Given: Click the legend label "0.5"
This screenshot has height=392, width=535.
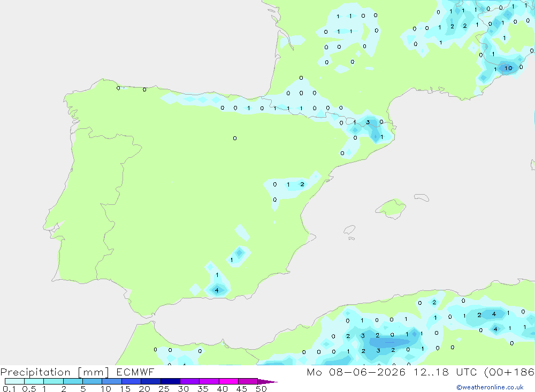Looking at the screenshot, I should tap(29, 389).
